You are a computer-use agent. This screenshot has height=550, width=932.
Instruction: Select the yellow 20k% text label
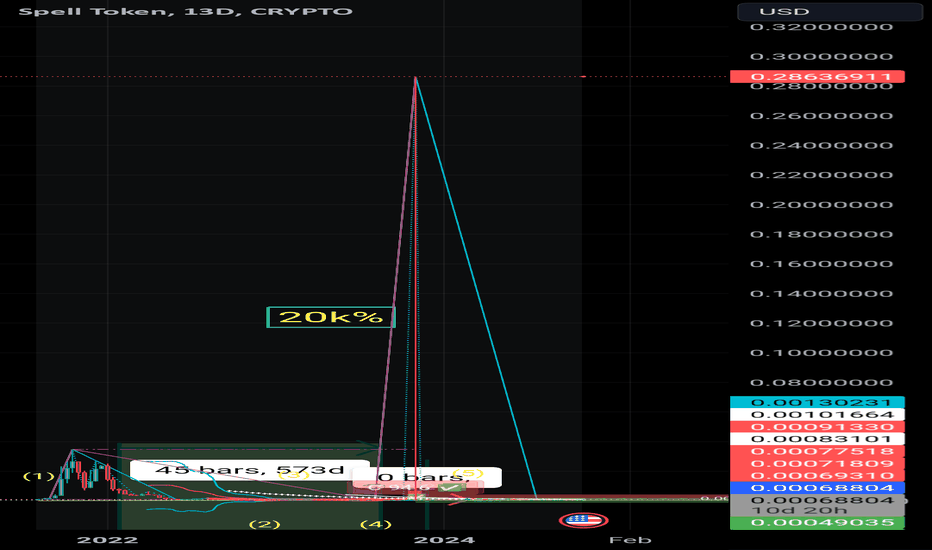click(330, 317)
